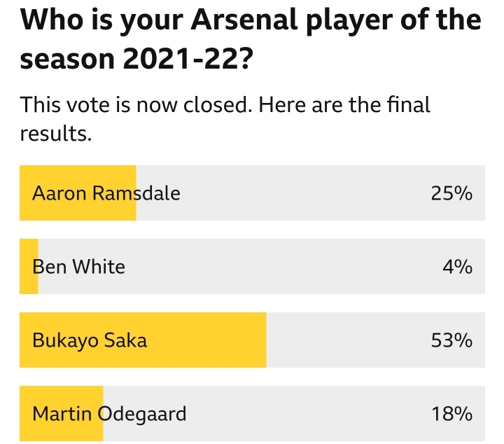Select the Bukayo Saka name label

tap(90, 340)
